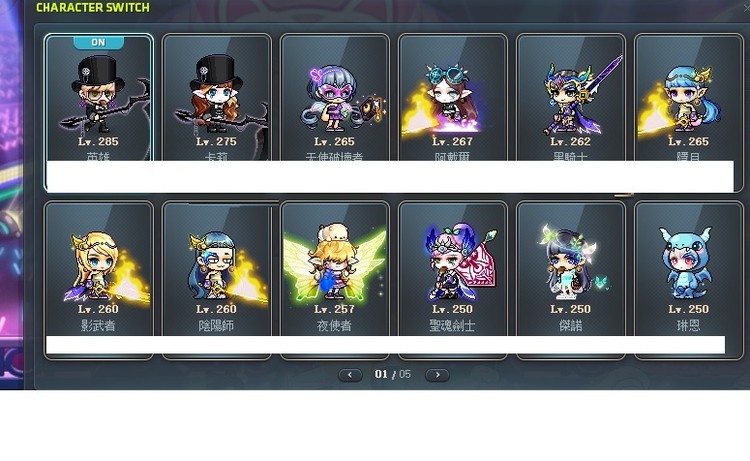Screen dimensions: 750x461
Task: Pick the Lv. 267 character with goggles
Action: tap(452, 98)
